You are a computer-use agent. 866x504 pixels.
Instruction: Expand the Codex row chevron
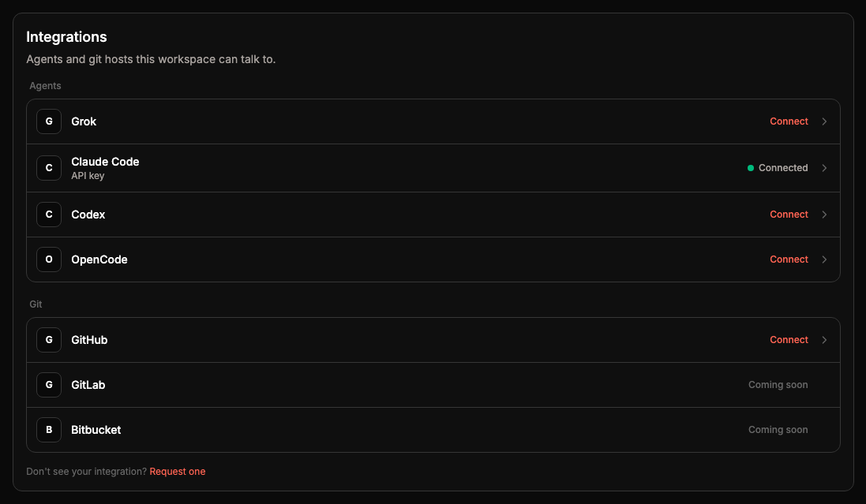click(x=824, y=215)
